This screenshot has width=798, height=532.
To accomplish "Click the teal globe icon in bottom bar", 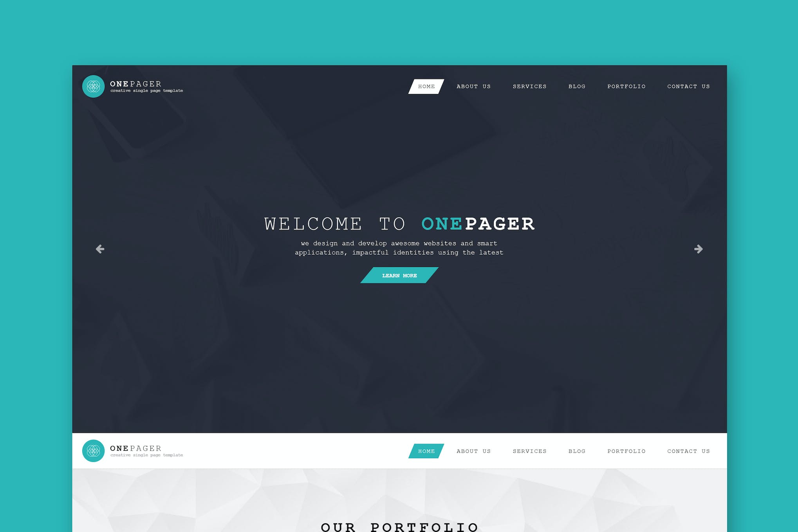I will point(92,451).
